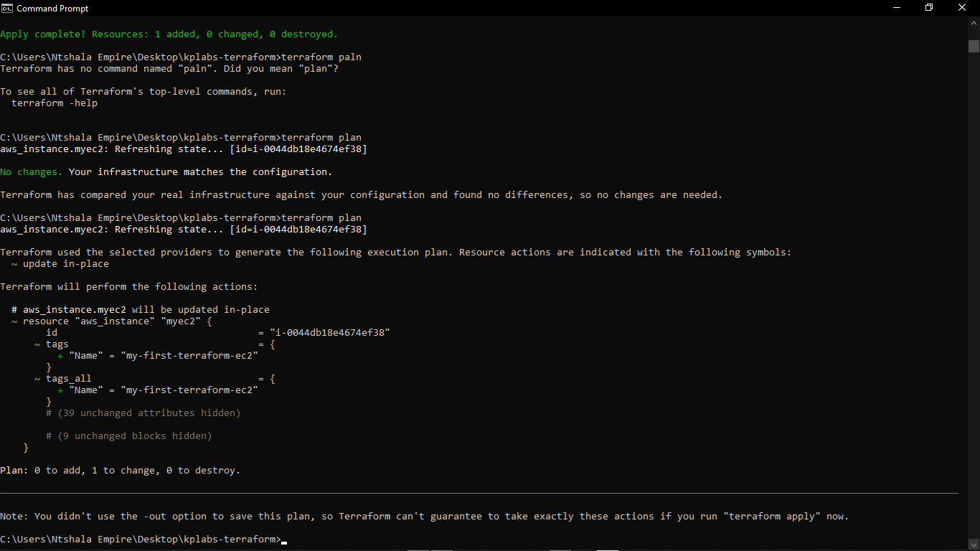Click the green 'No changes.' text
Image resolution: width=980 pixels, height=551 pixels.
click(x=30, y=171)
